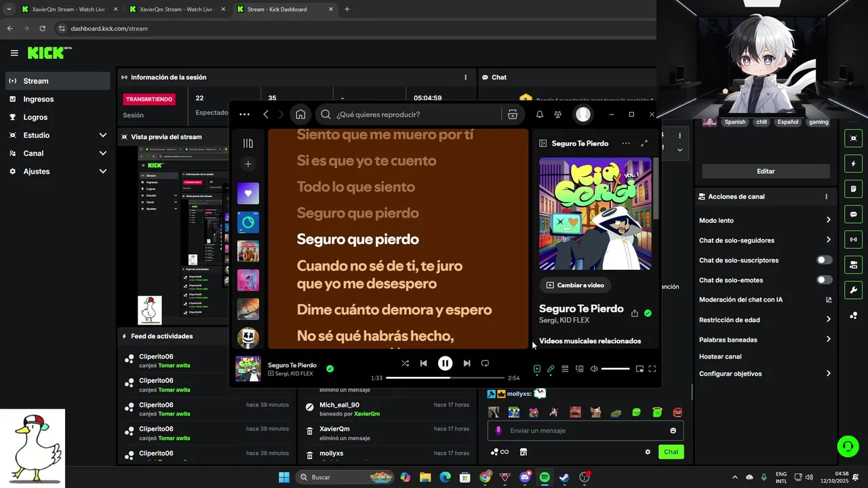
Task: Open emoji picker in chat input
Action: point(673,430)
